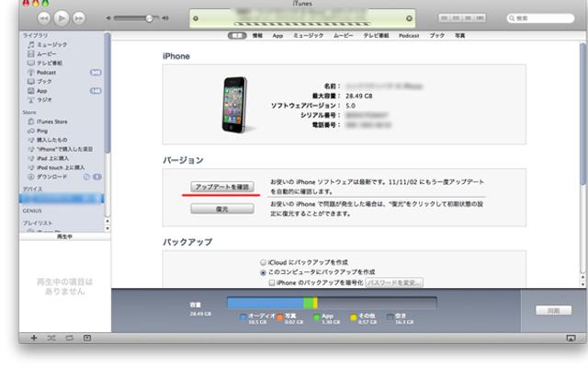
Task: Open Podcast in the library sidebar
Action: coord(46,72)
